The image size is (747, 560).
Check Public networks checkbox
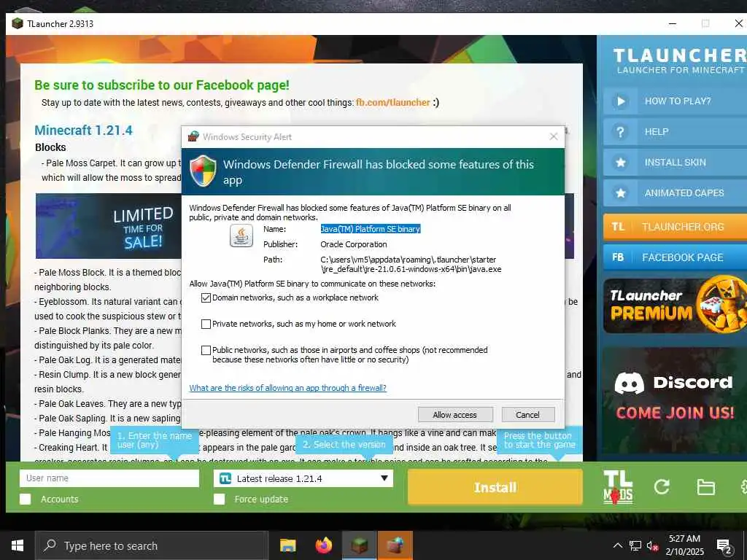tap(206, 351)
